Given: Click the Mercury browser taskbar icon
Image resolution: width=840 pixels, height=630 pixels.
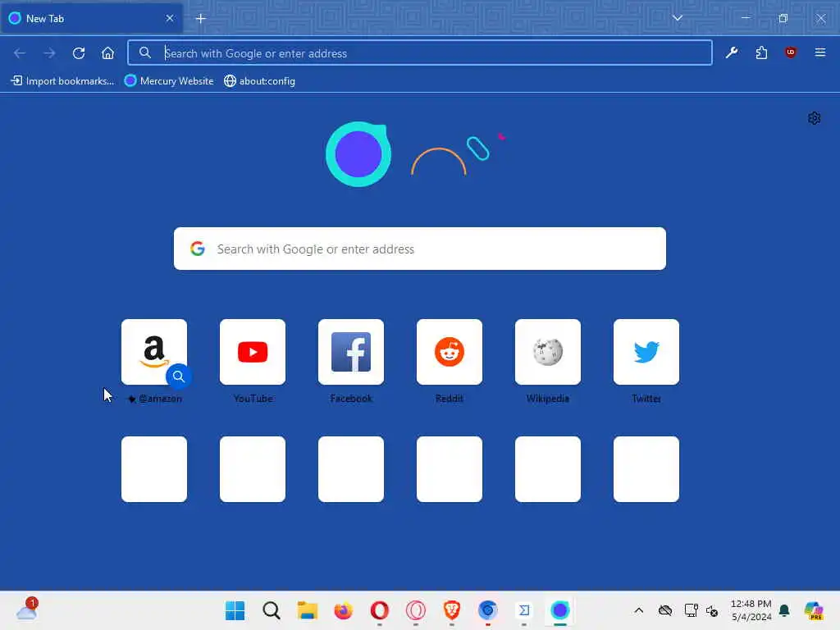Looking at the screenshot, I should 559,610.
